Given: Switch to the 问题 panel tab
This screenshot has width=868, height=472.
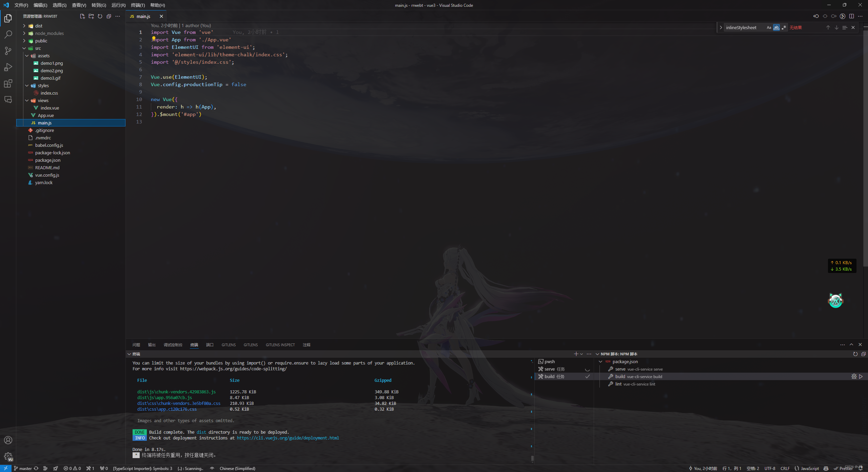Looking at the screenshot, I should (x=136, y=345).
